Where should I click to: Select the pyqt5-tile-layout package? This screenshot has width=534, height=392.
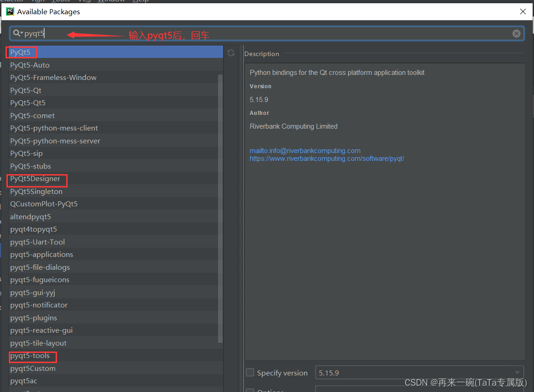point(116,343)
